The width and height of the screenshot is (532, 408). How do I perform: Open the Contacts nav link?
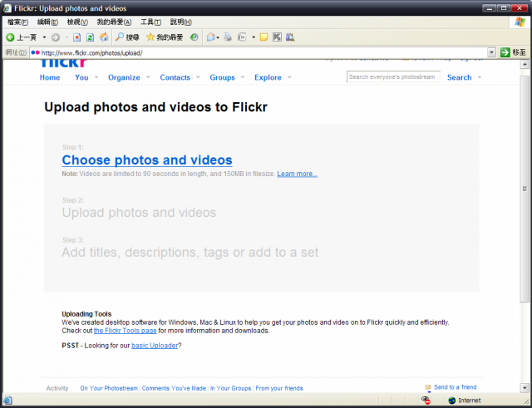tap(175, 77)
